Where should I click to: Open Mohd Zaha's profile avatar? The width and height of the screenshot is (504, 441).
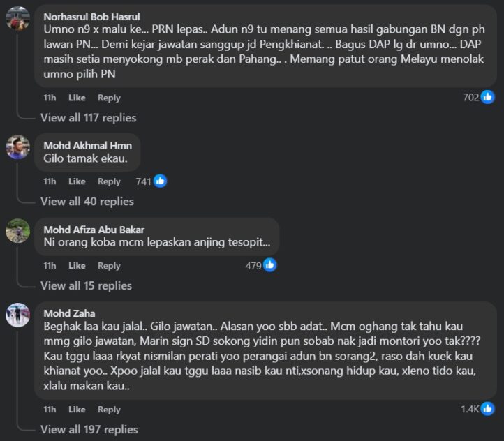click(17, 315)
